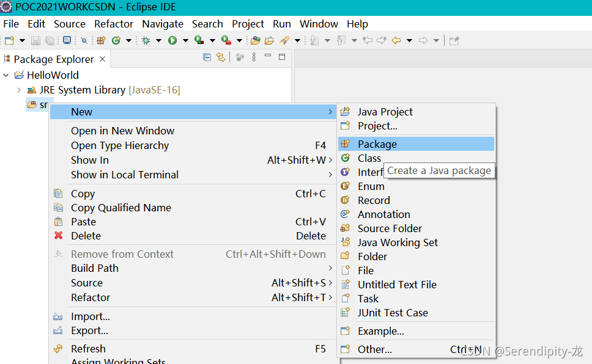Choose Enum from the New submenu
Viewport: 592px width, 364px height.
tap(416, 186)
